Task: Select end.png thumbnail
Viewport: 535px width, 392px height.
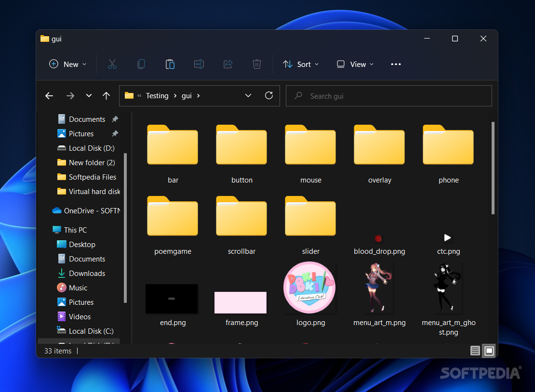Action: click(172, 299)
